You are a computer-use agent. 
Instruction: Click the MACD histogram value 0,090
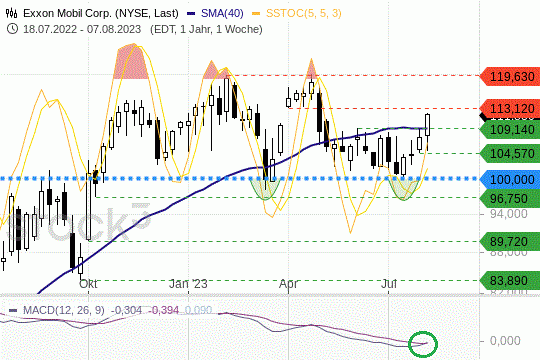(x=198, y=310)
